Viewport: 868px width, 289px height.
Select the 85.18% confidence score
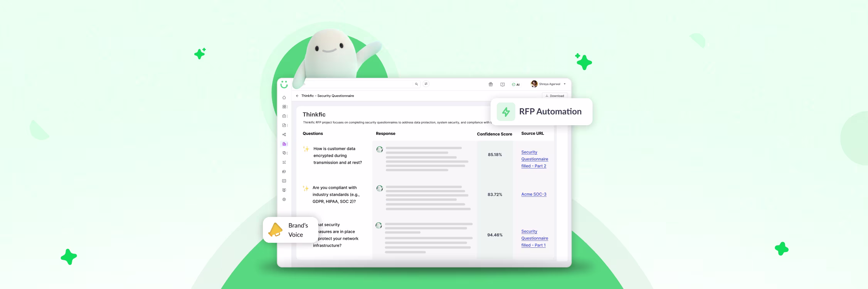(495, 155)
